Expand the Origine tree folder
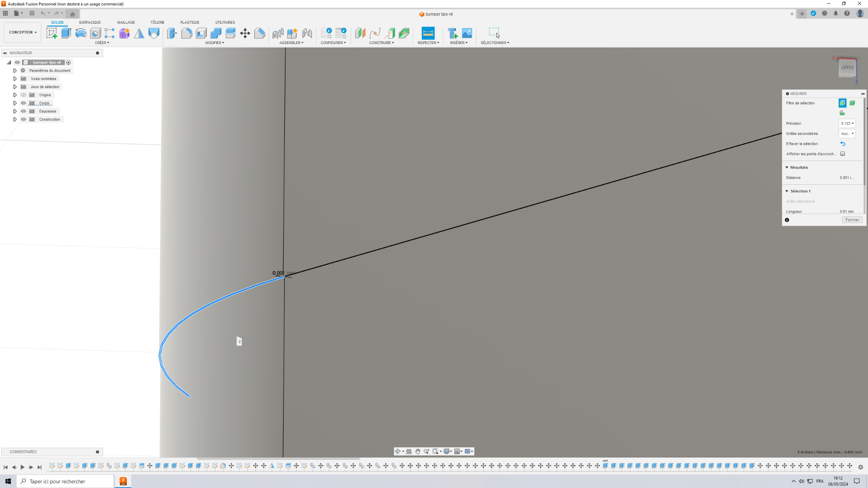 tap(15, 95)
